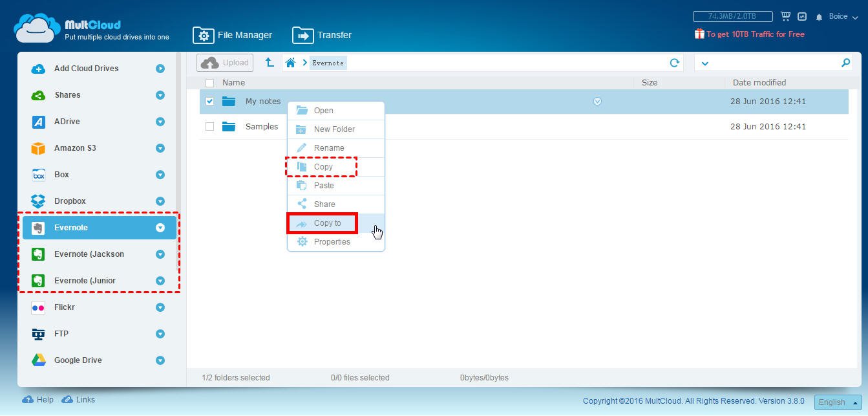Open the notifications bell icon
This screenshot has width=868, height=416.
click(x=820, y=17)
